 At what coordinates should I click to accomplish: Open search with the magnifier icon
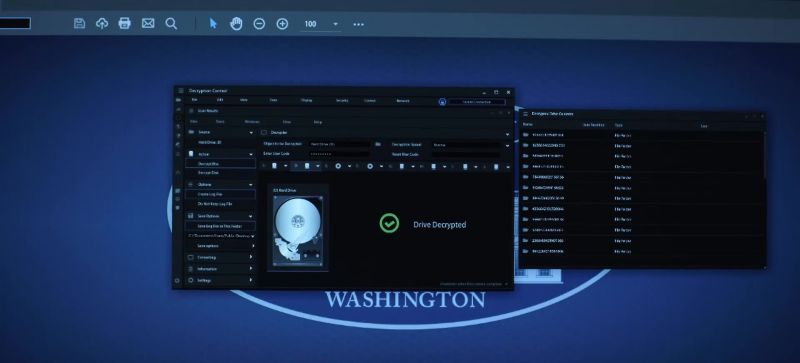171,23
